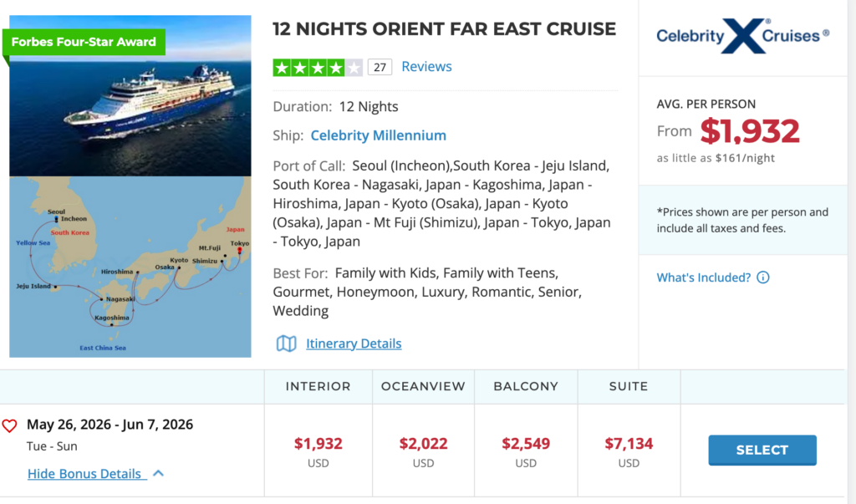856x504 pixels.
Task: Click the map icon beside Itinerary Details
Action: pyautogui.click(x=286, y=344)
